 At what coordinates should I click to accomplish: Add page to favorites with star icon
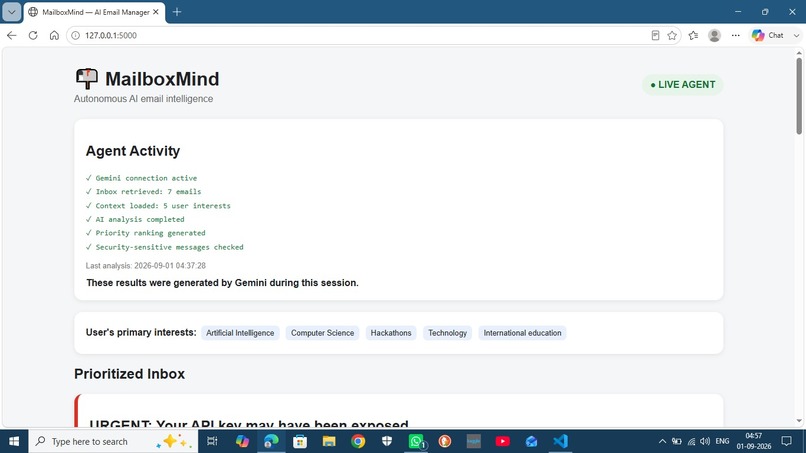tap(672, 35)
